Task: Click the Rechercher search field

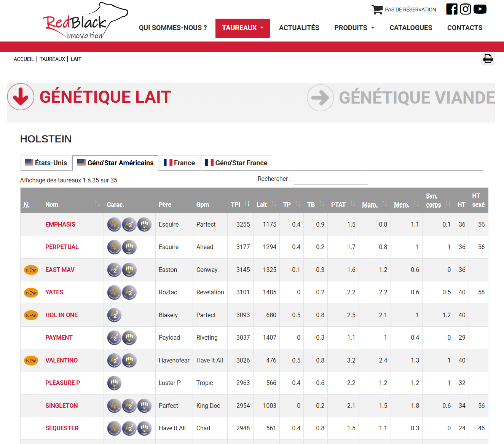Action: tap(330, 179)
